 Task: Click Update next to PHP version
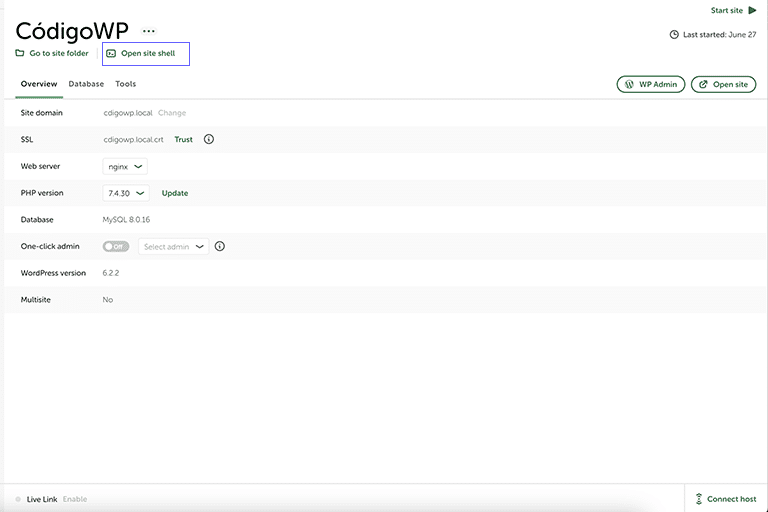pyautogui.click(x=175, y=193)
